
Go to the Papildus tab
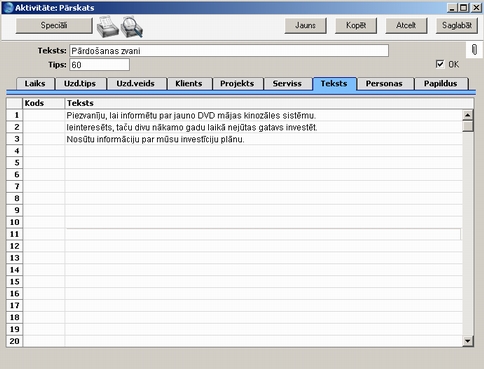click(x=441, y=83)
